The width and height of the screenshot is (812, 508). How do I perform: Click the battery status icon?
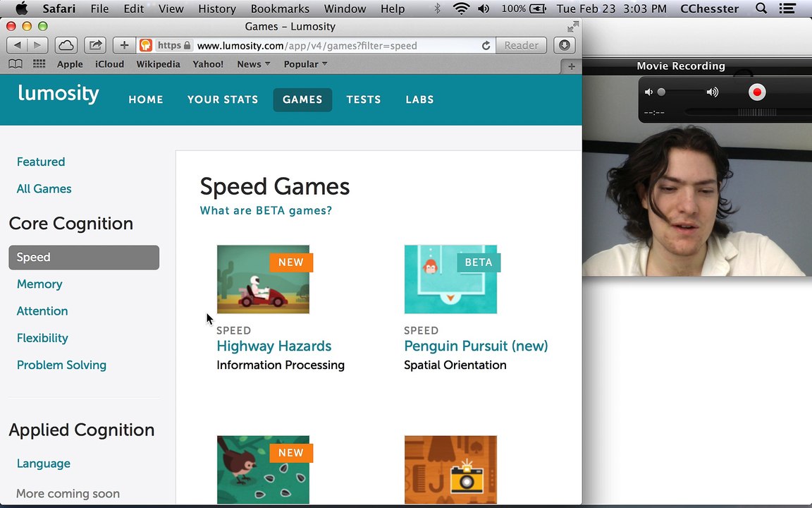(538, 8)
